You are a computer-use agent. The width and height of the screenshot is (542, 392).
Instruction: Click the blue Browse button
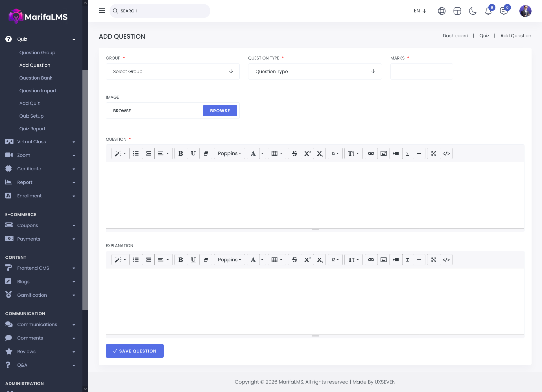point(220,111)
